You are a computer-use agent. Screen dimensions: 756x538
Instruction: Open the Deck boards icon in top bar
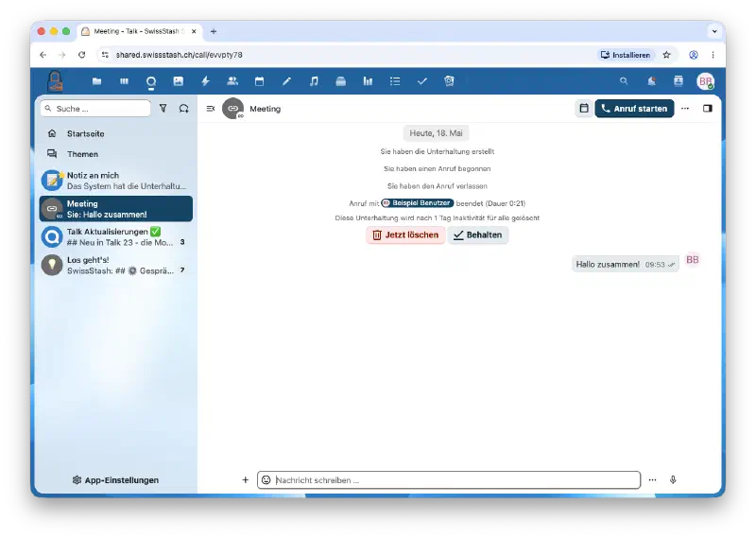(124, 81)
